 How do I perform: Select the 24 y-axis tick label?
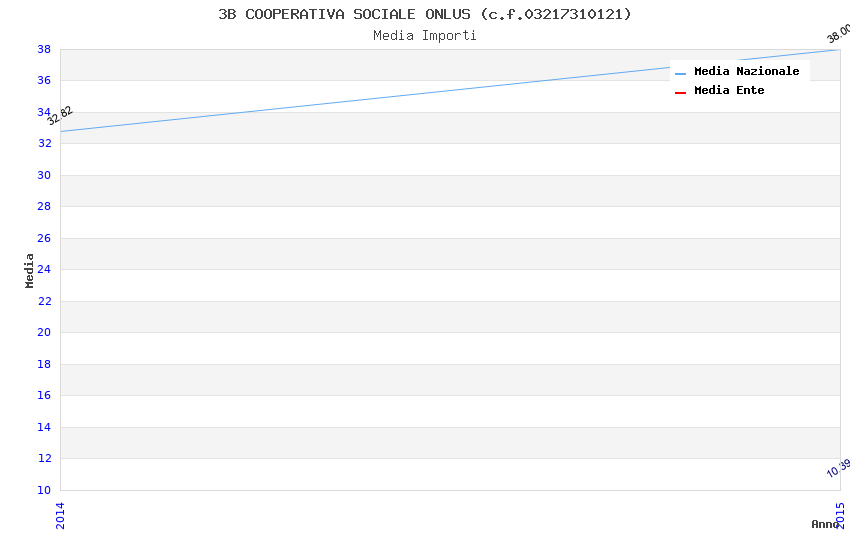click(x=44, y=270)
